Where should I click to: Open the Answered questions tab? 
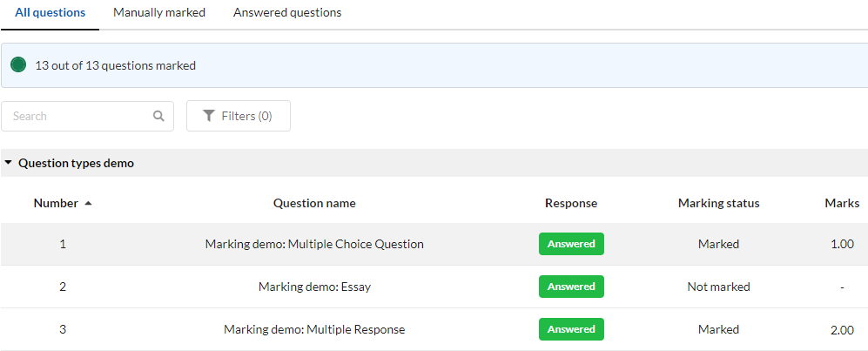[x=287, y=13]
